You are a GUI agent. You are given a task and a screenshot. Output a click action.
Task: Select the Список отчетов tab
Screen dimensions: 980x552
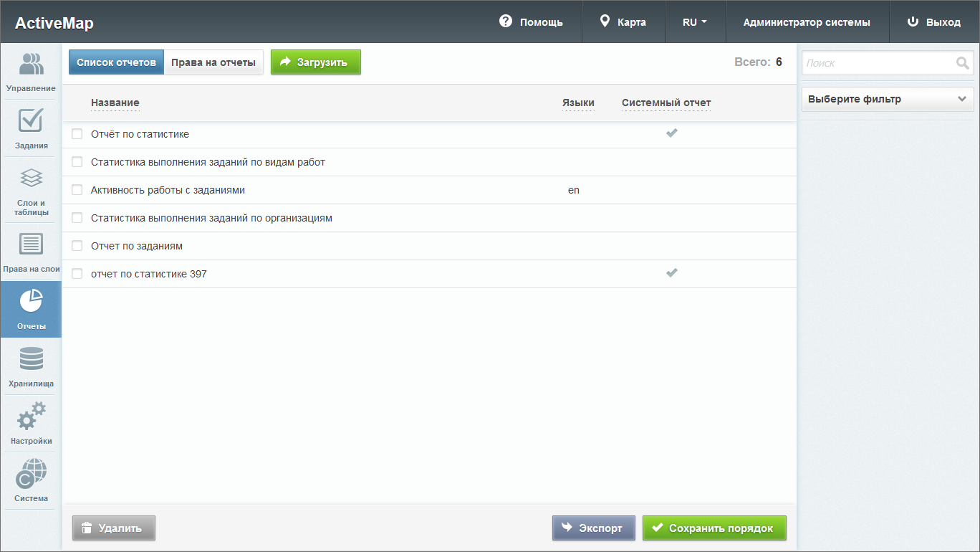click(116, 62)
